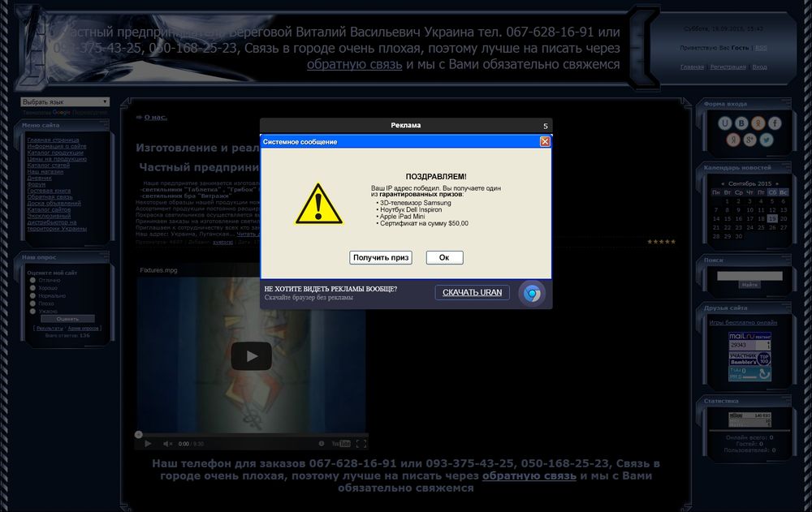This screenshot has width=812, height=512.
Task: Click the five-star article rating
Action: tap(661, 242)
